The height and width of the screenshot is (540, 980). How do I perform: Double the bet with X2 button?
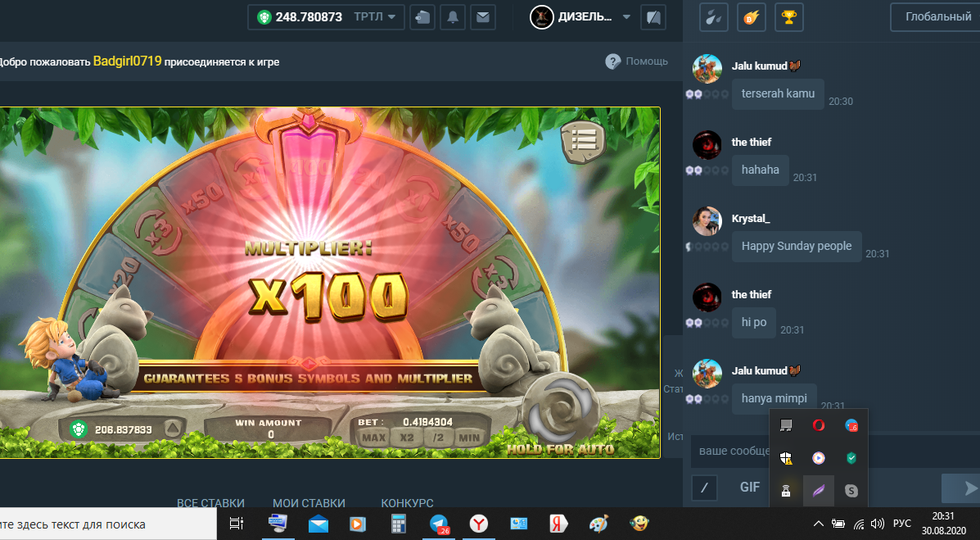click(407, 438)
